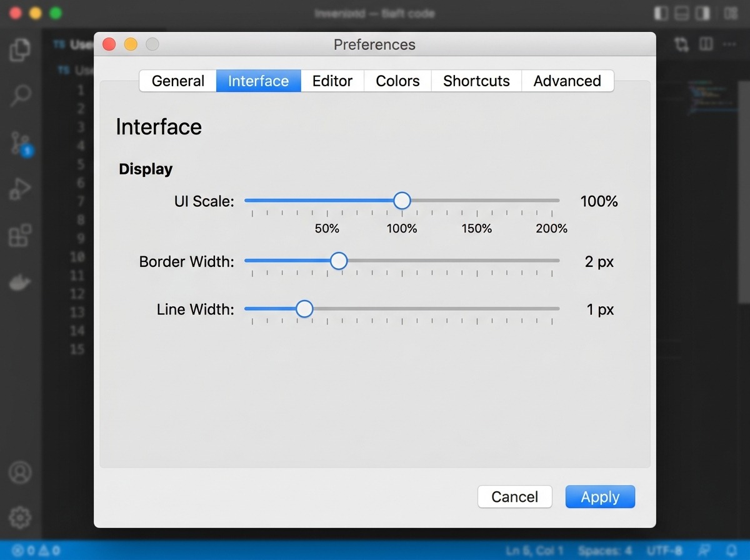Click the 200% label under UI Scale
The width and height of the screenshot is (750, 560).
pos(551,229)
